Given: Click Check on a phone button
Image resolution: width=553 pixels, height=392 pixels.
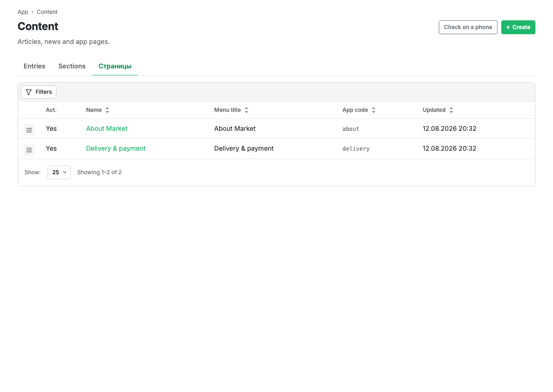Looking at the screenshot, I should click(468, 27).
